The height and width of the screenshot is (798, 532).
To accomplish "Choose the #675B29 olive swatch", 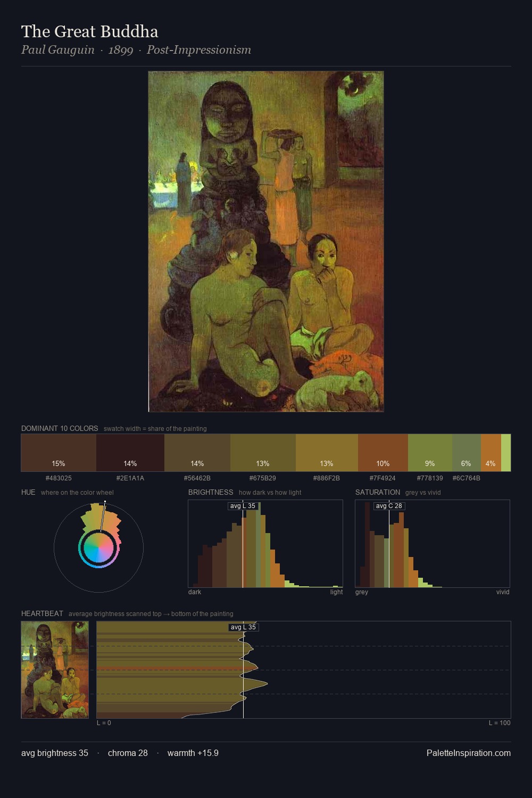I will [263, 453].
